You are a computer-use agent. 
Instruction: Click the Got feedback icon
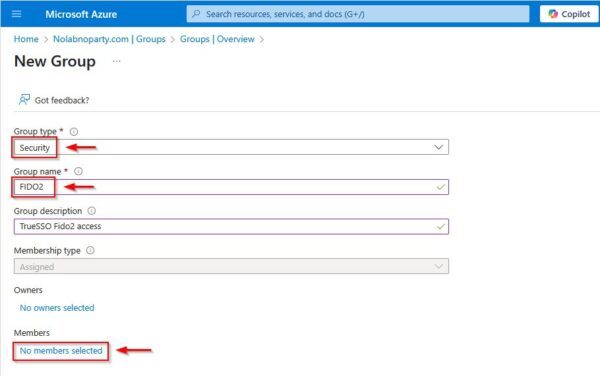[24, 100]
